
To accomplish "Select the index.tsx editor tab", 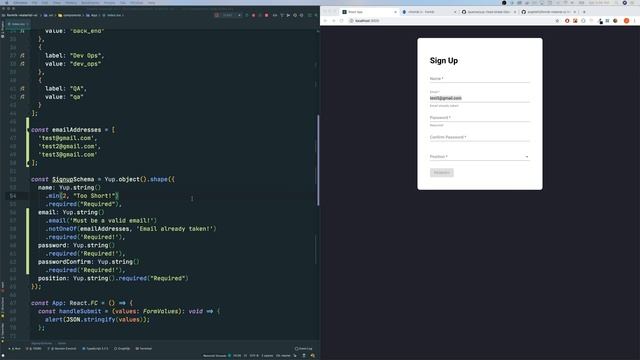I will pos(17,24).
